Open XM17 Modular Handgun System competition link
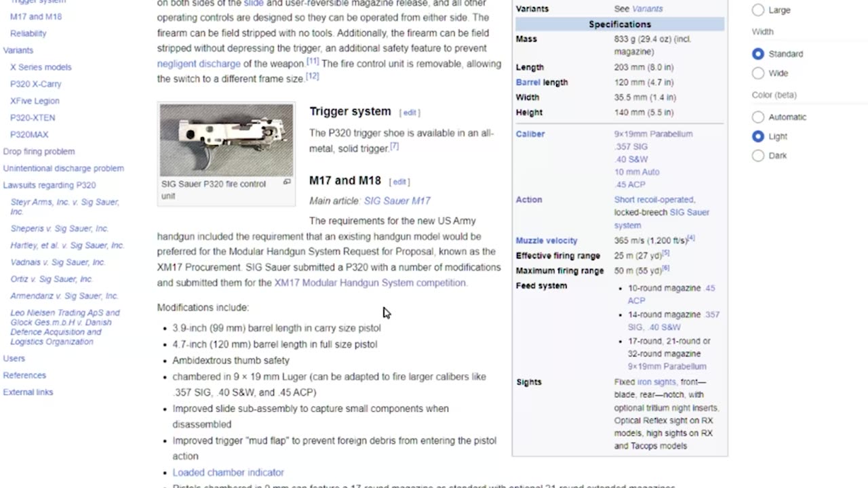Image resolution: width=868 pixels, height=488 pixels. 370,283
